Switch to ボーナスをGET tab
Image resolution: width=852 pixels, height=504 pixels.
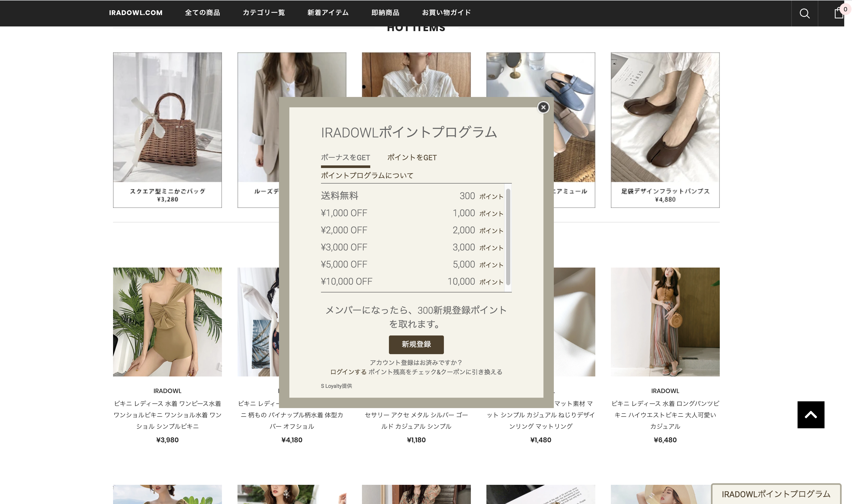(x=345, y=158)
